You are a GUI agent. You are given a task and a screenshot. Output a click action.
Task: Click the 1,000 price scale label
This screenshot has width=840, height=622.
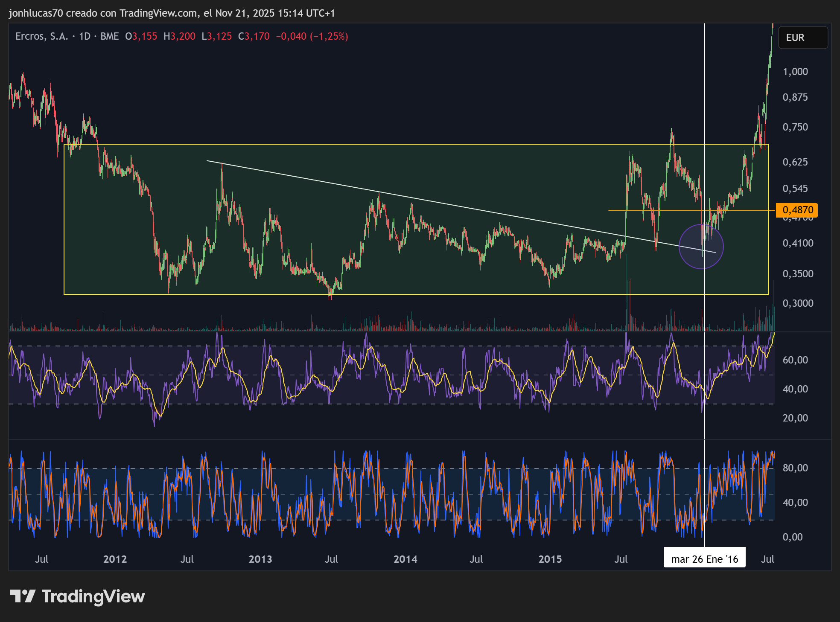click(795, 72)
